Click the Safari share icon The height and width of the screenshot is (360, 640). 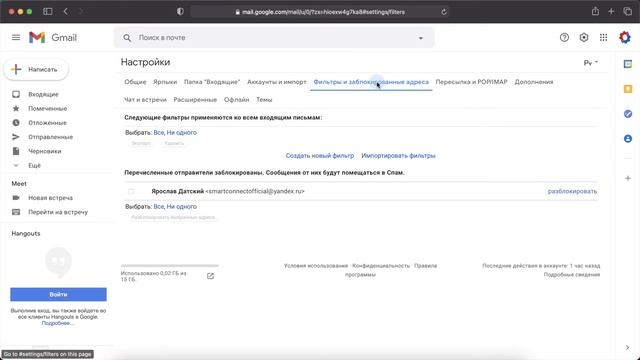point(595,11)
